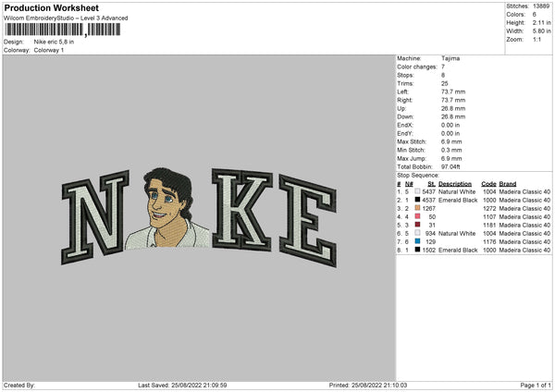Click the Brand column header

pos(508,184)
